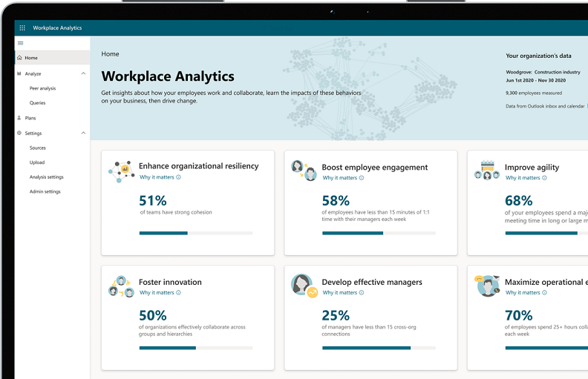Open the app launcher waffle icon
This screenshot has height=379, width=588.
pos(22,27)
